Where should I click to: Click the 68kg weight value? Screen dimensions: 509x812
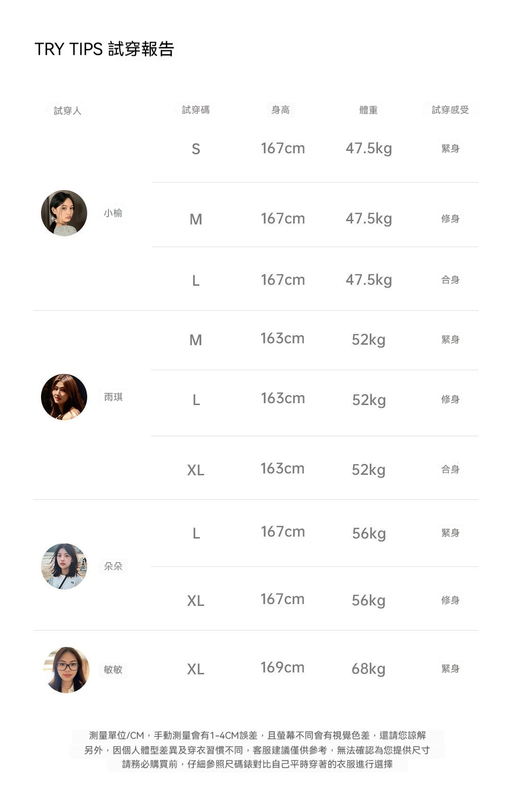[369, 669]
